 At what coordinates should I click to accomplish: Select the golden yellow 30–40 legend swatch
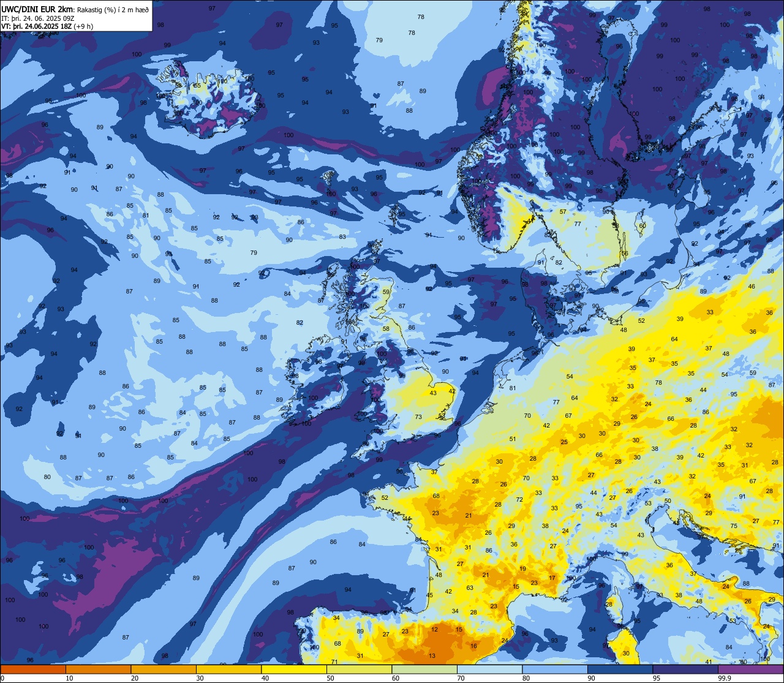coord(228,670)
